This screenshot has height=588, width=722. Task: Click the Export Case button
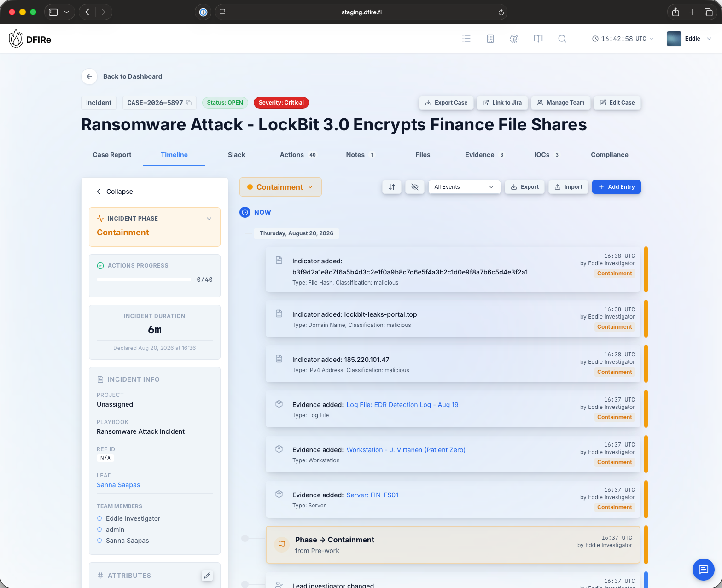coord(446,103)
